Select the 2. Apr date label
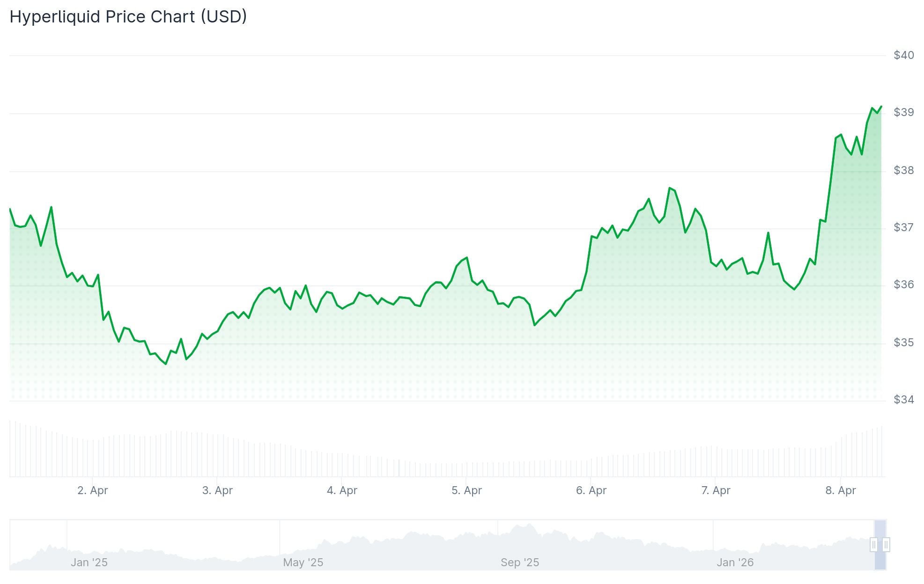This screenshot has width=924, height=584. pos(92,491)
